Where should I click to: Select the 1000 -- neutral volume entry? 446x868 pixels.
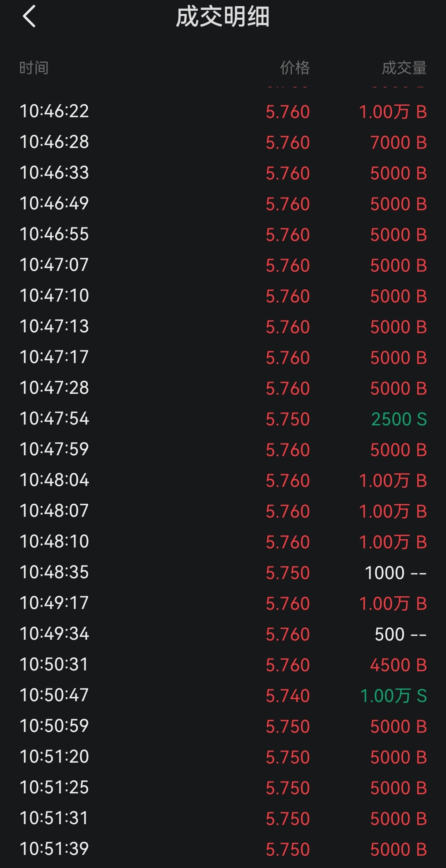click(x=396, y=573)
